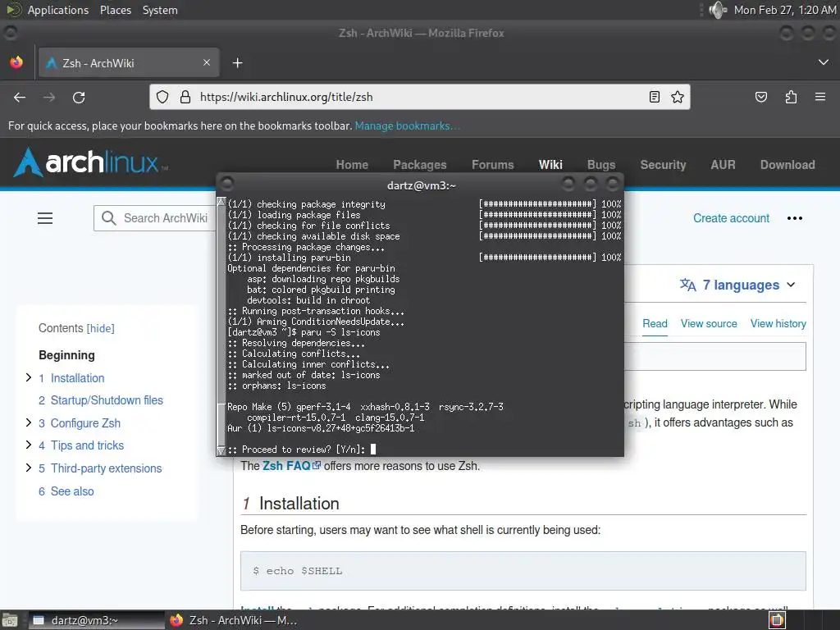Open a new tab with plus button
The width and height of the screenshot is (840, 630).
tap(237, 63)
